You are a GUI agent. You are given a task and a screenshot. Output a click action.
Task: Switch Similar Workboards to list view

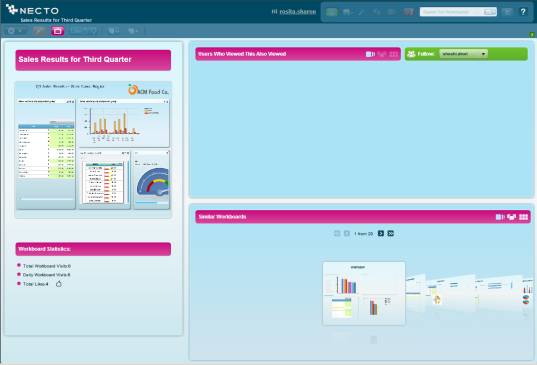pos(500,217)
